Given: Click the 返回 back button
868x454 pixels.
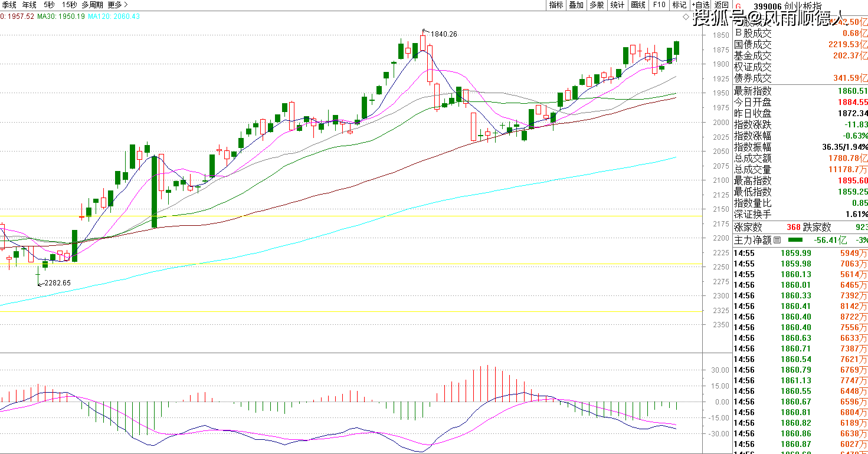Looking at the screenshot, I should coord(722,5).
